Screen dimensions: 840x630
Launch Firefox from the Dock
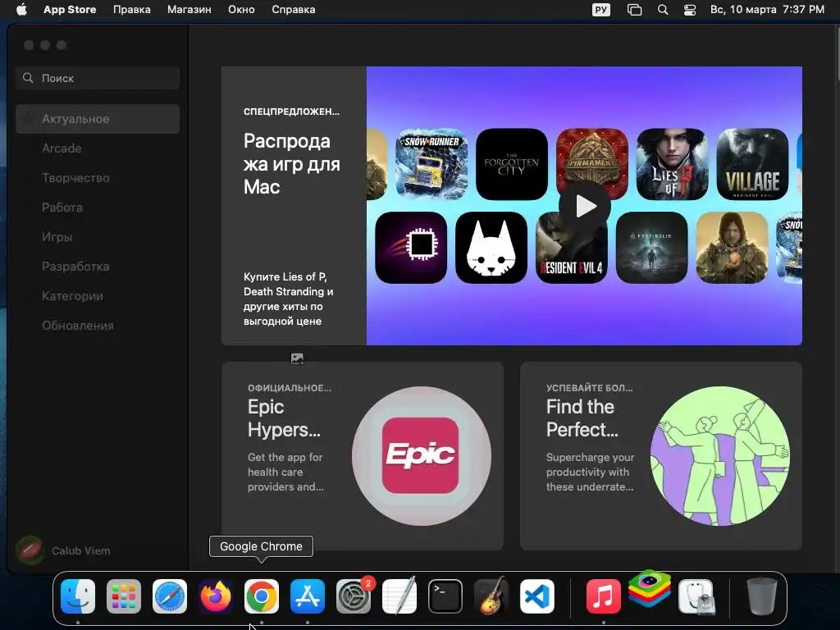point(216,596)
